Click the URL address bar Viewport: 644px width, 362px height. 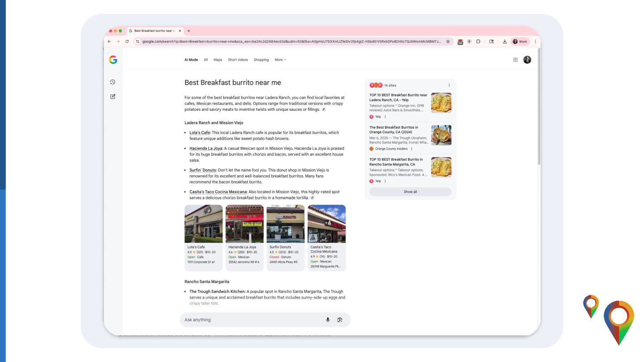291,42
